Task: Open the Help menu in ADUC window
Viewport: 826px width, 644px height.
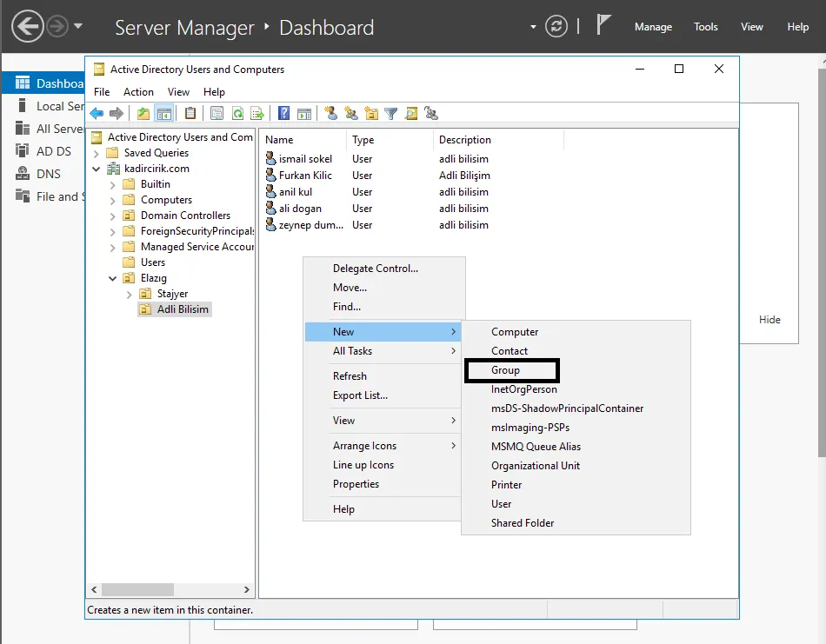Action: coord(214,91)
